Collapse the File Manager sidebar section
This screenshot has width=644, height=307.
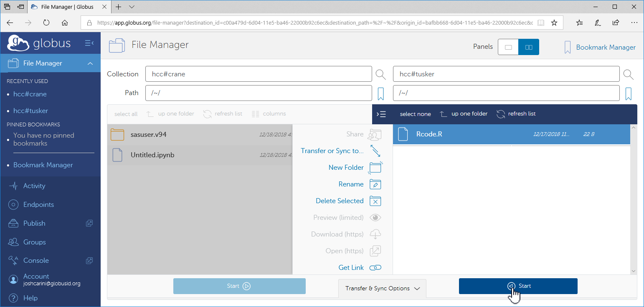(x=90, y=63)
